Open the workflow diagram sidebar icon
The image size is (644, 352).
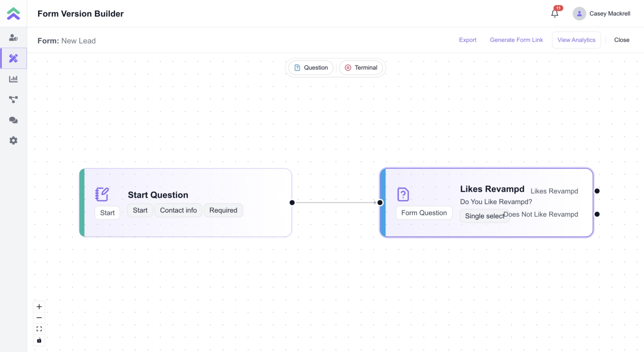pyautogui.click(x=13, y=100)
